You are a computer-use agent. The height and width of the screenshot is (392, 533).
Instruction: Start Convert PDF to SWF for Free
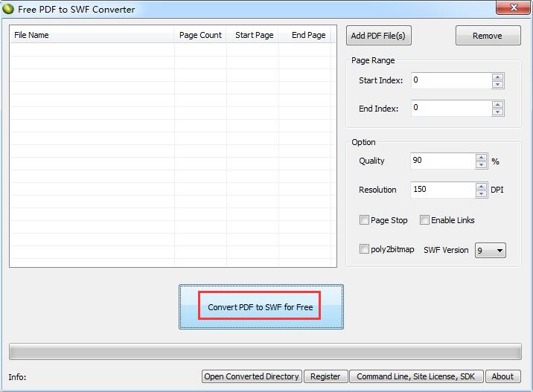[261, 306]
